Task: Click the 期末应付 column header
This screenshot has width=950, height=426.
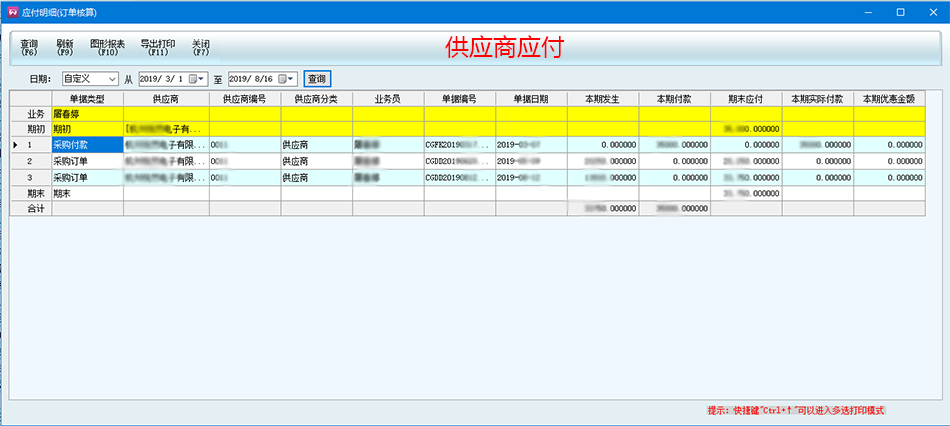Action: pyautogui.click(x=746, y=99)
